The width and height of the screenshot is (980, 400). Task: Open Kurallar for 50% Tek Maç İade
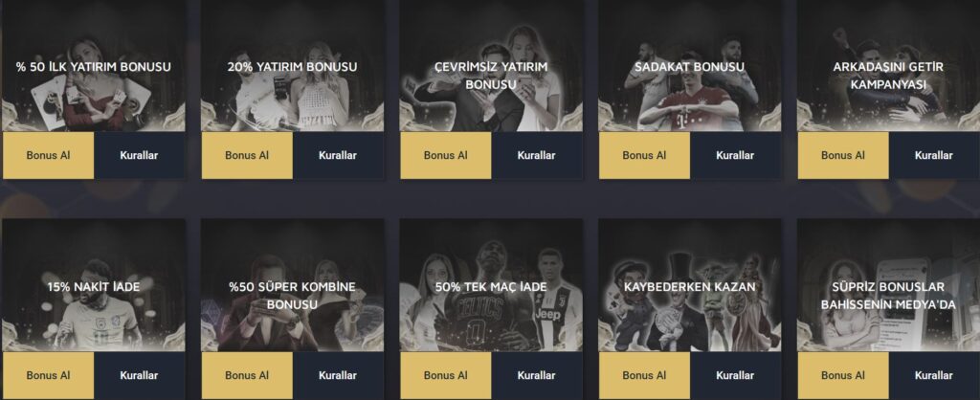[536, 375]
